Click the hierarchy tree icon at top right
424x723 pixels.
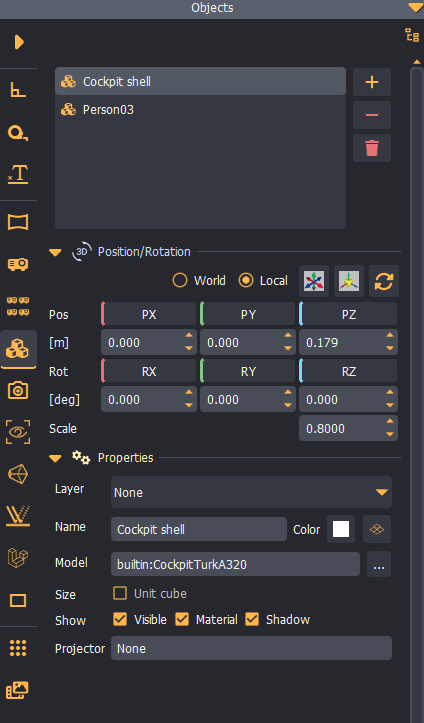412,35
